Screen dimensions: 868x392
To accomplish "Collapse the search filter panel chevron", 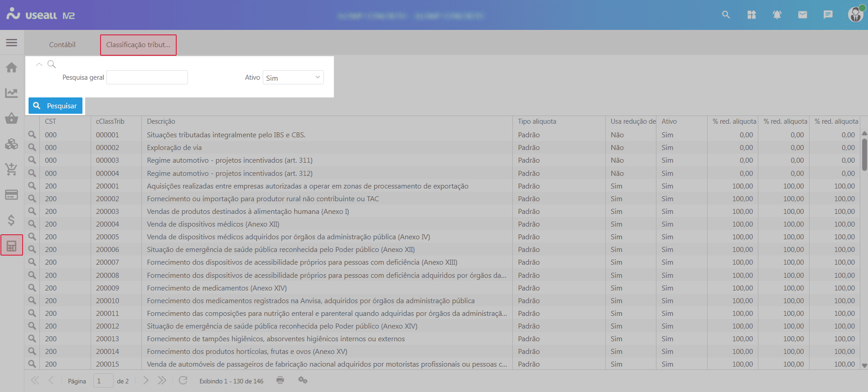I will tap(39, 64).
